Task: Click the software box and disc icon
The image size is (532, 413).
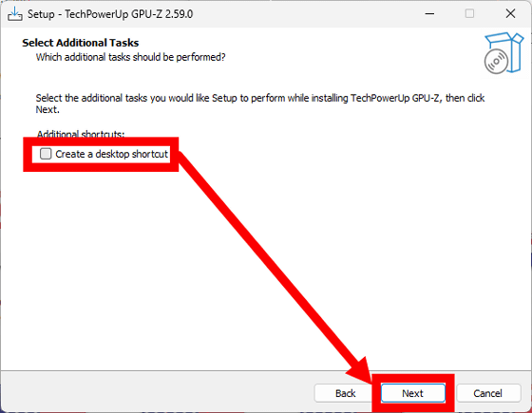Action: 503,53
